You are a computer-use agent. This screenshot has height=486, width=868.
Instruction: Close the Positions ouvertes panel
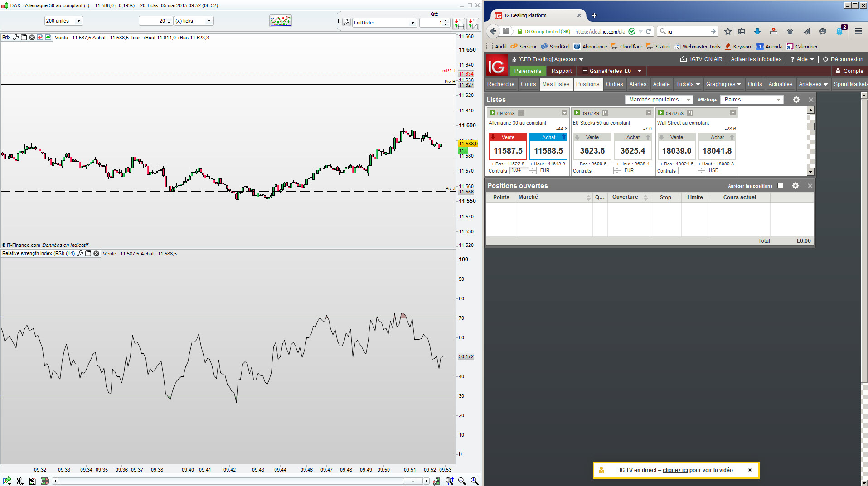pyautogui.click(x=810, y=186)
